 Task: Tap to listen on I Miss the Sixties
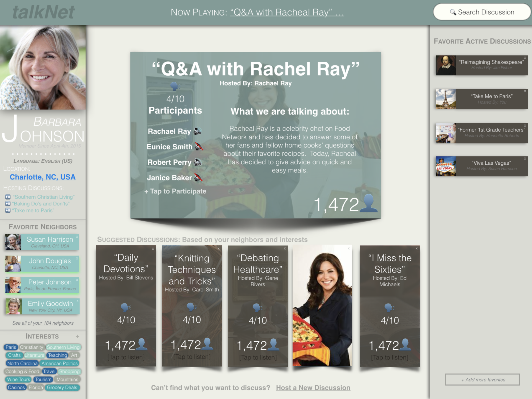(x=390, y=357)
